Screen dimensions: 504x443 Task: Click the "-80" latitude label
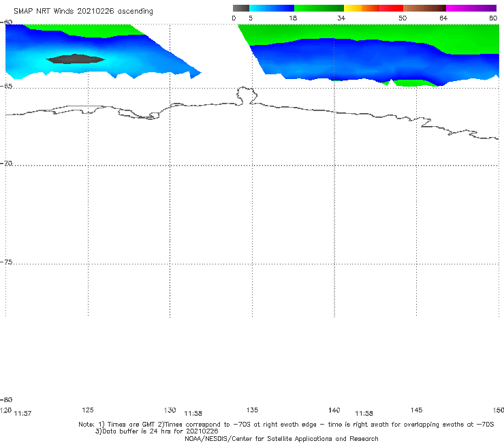pos(6,399)
